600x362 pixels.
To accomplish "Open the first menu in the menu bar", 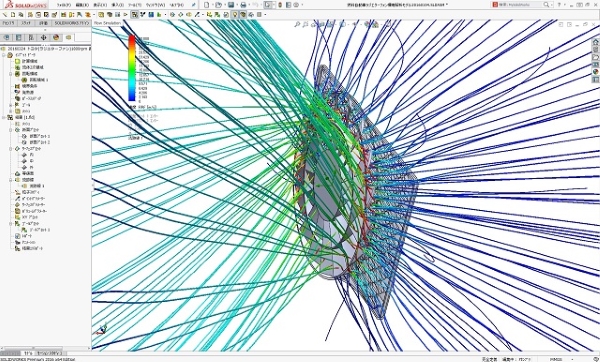I will (x=64, y=5).
